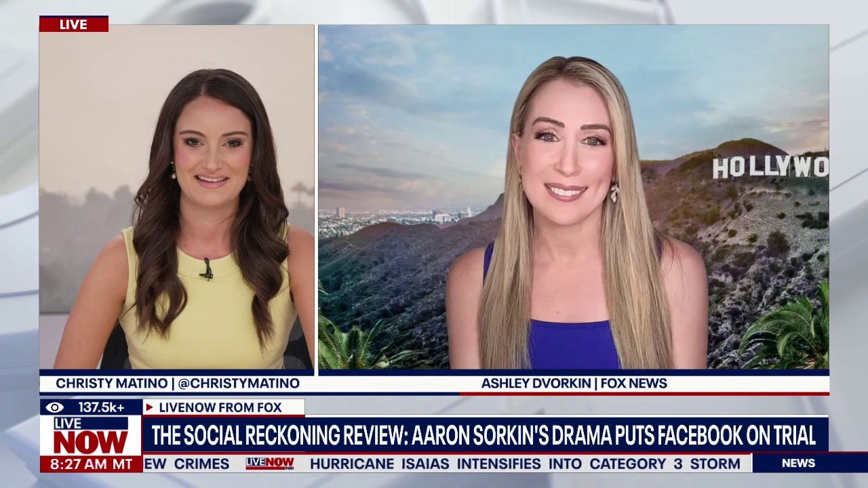The image size is (868, 488).
Task: Click the small LiveNow logo in the ticker
Action: coord(270,464)
